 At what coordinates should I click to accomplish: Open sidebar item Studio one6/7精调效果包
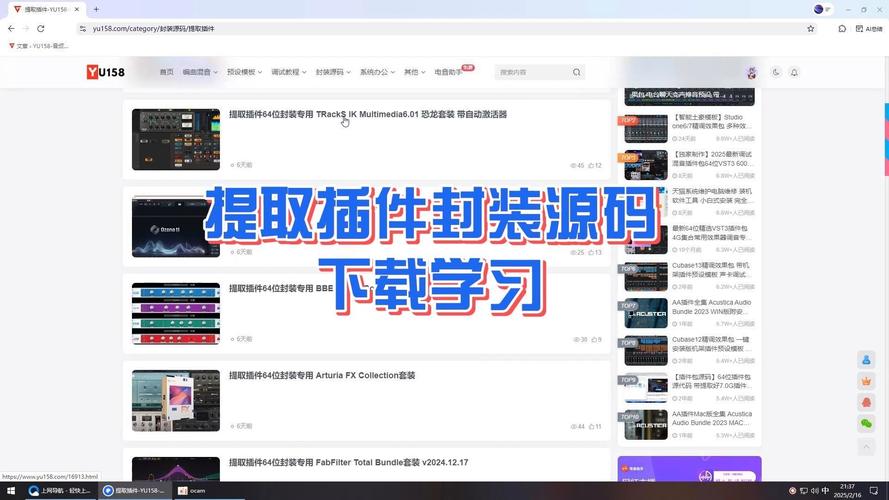click(x=712, y=121)
